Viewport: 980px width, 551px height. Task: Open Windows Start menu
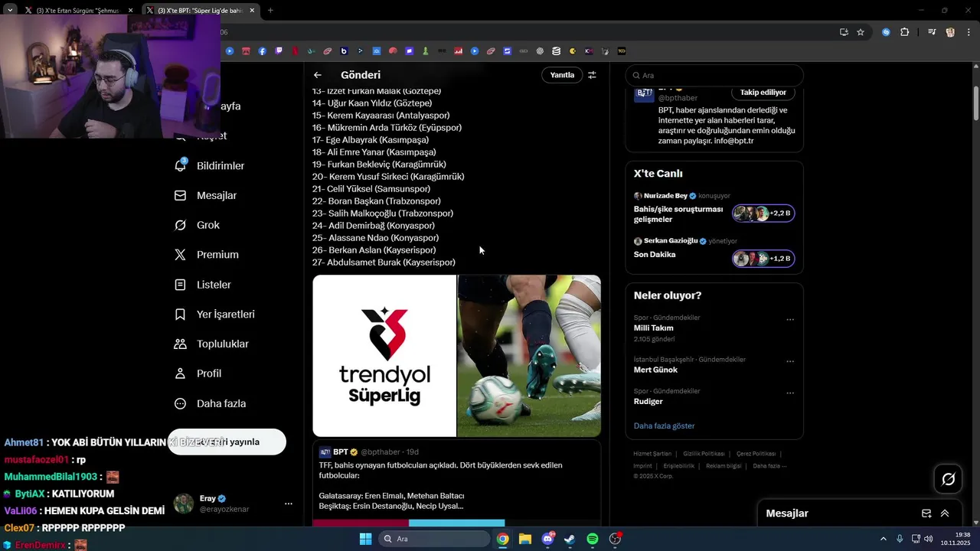point(365,539)
